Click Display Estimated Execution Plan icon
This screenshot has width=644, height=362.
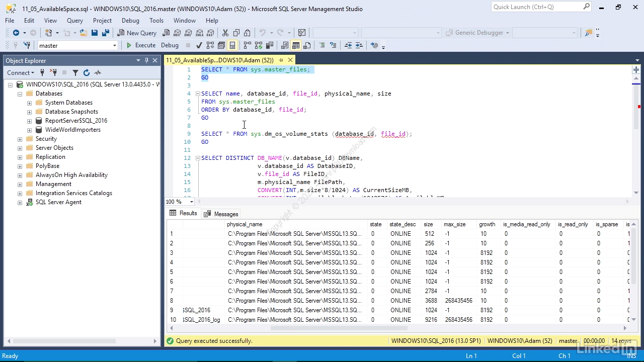click(x=210, y=45)
